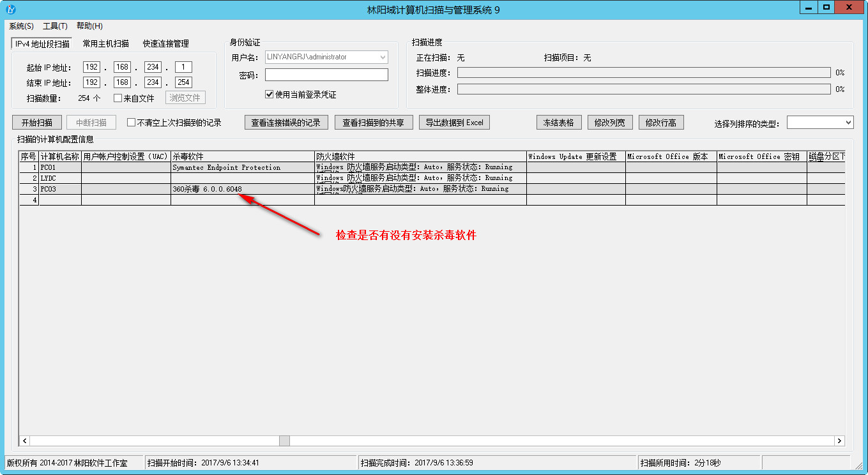Click the 整体进度 progress bar
868x475 pixels.
click(x=644, y=89)
